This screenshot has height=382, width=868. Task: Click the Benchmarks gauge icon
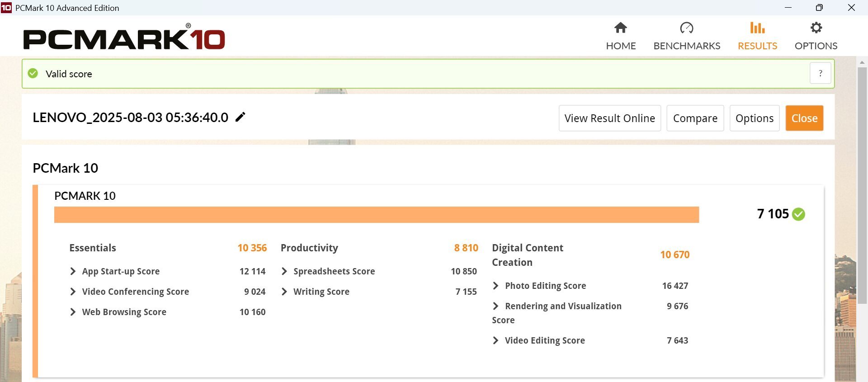click(687, 28)
